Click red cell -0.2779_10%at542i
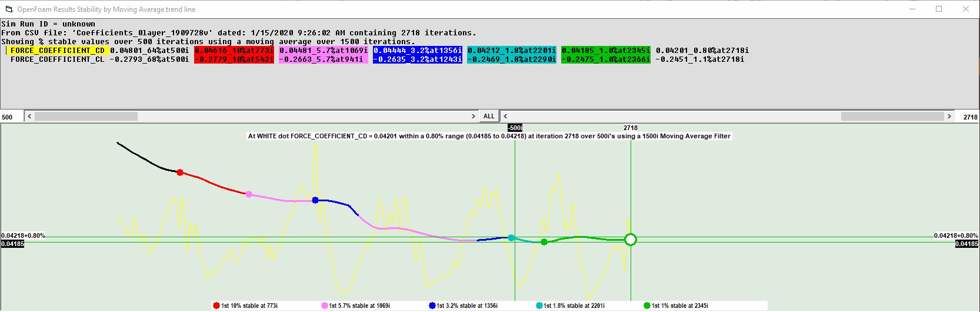This screenshot has height=312, width=980. tap(234, 59)
